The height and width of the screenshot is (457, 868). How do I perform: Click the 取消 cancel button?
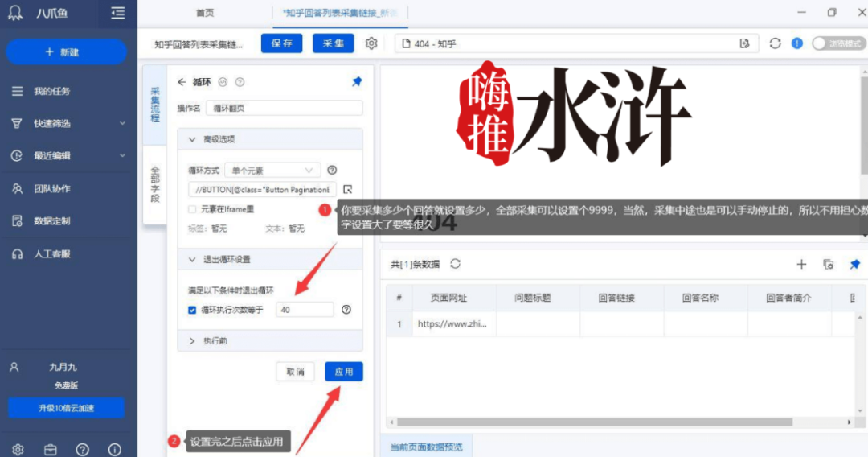295,372
